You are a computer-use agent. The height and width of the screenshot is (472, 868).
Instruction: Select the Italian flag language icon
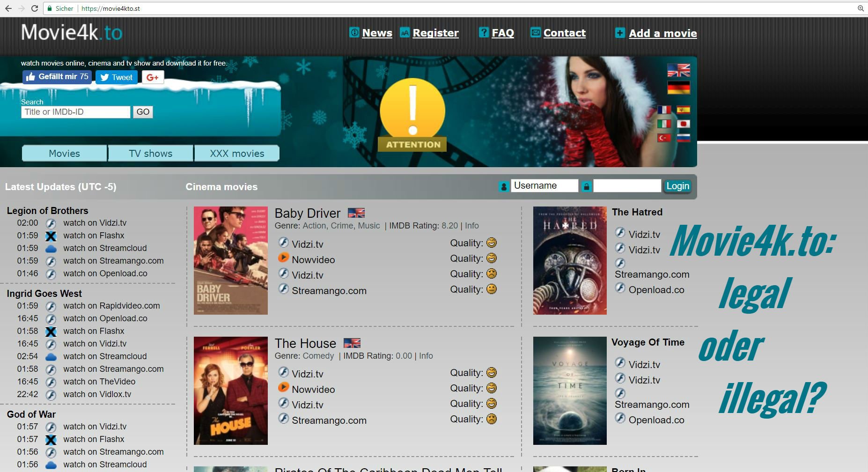pyautogui.click(x=664, y=124)
